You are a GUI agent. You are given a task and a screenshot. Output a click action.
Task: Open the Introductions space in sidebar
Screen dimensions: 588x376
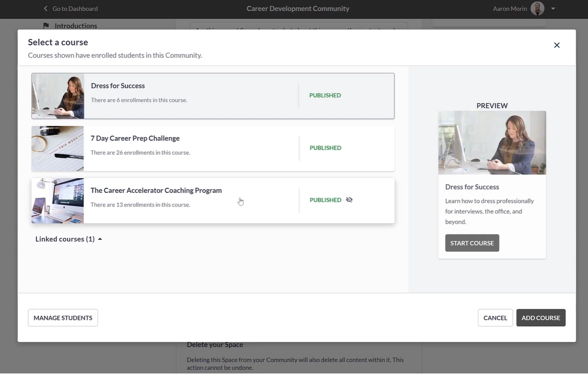tap(76, 26)
